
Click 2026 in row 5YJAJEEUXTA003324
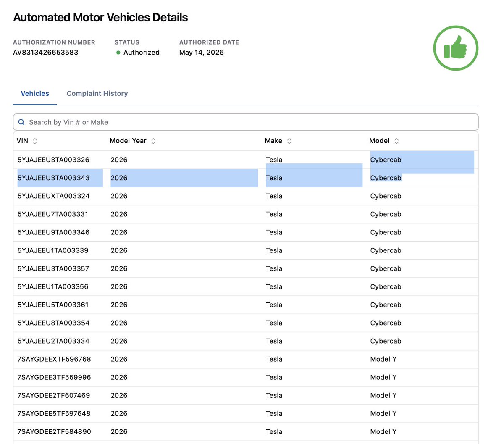tap(119, 196)
